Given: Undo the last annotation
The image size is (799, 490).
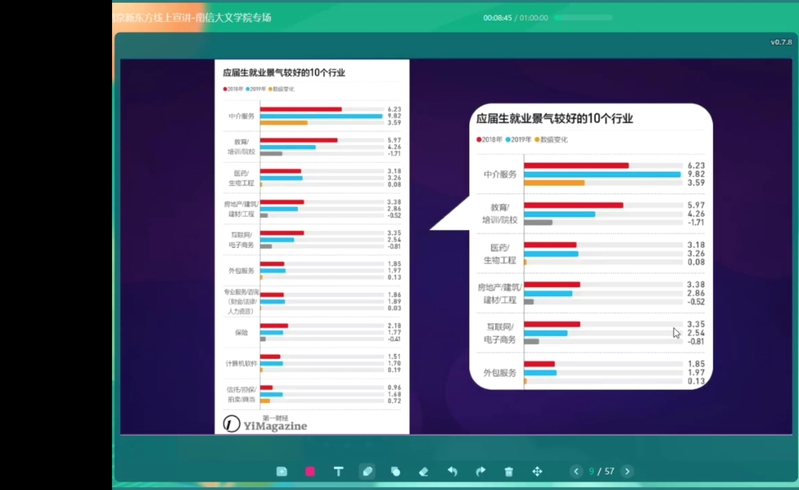Looking at the screenshot, I should click(452, 471).
